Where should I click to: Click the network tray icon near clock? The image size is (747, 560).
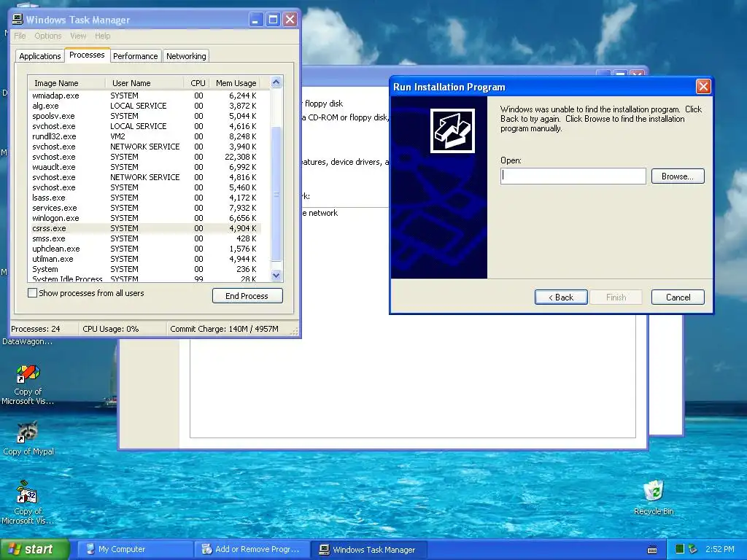(x=693, y=549)
